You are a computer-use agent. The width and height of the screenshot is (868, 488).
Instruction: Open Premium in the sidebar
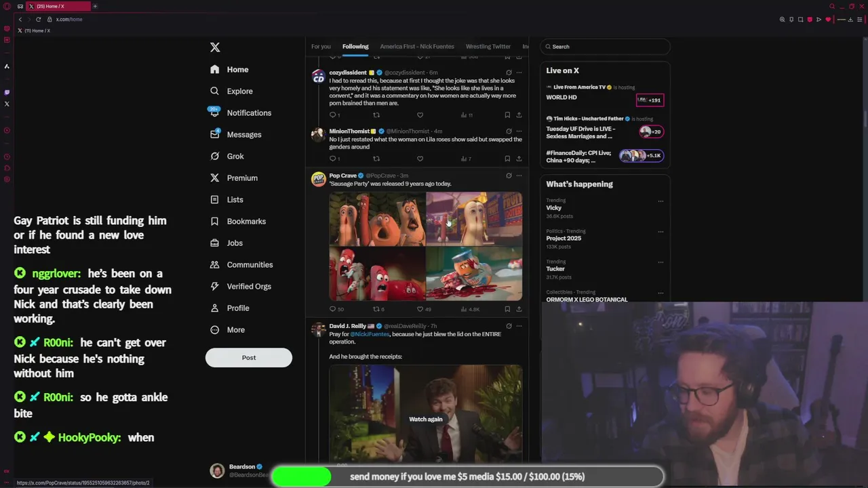coord(233,178)
